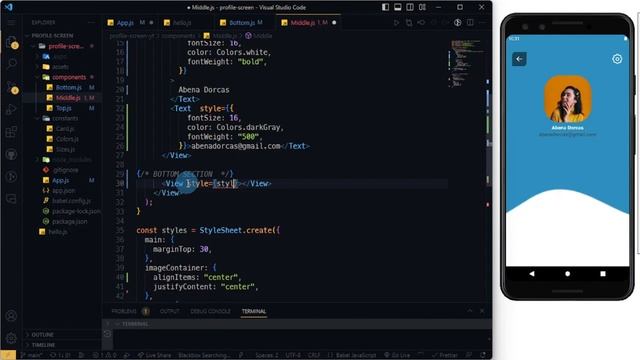The height and width of the screenshot is (360, 640).
Task: Open the Output panel tab
Action: pyautogui.click(x=169, y=311)
